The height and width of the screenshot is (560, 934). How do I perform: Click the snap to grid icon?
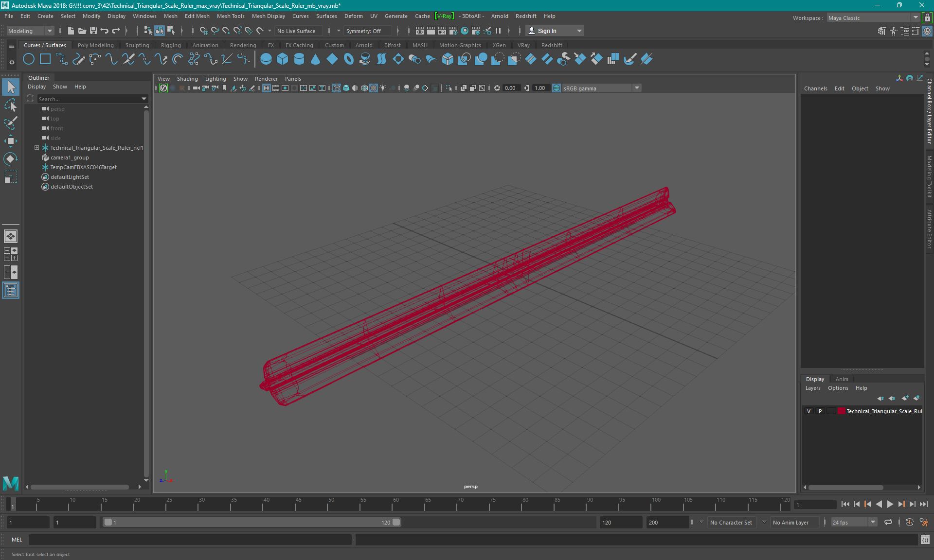[x=202, y=31]
